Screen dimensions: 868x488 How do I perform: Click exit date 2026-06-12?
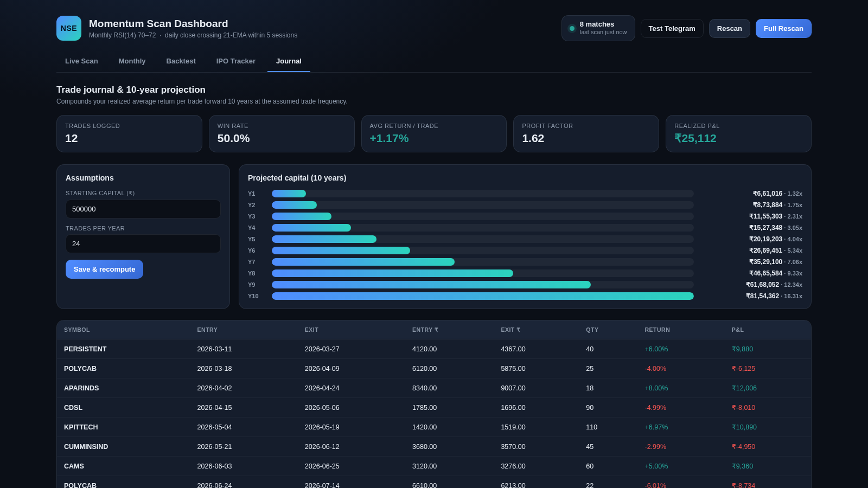click(x=322, y=447)
